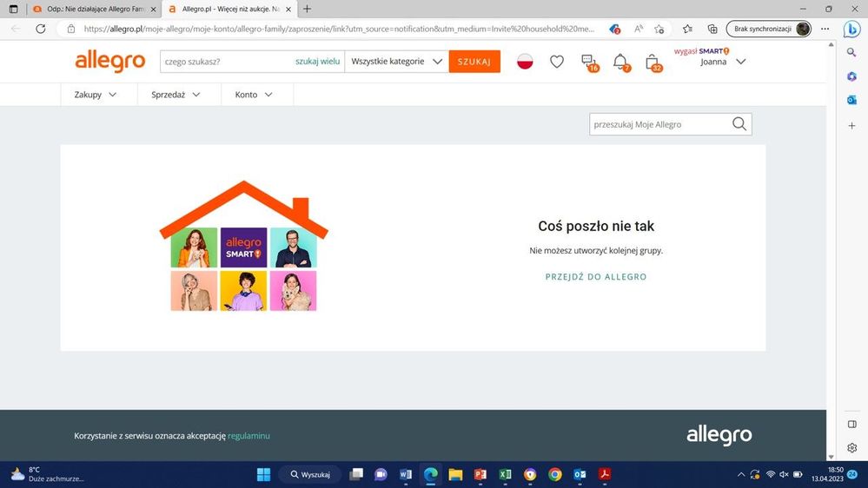
Task: Open Wyszukaj taskbar search
Action: [x=310, y=474]
